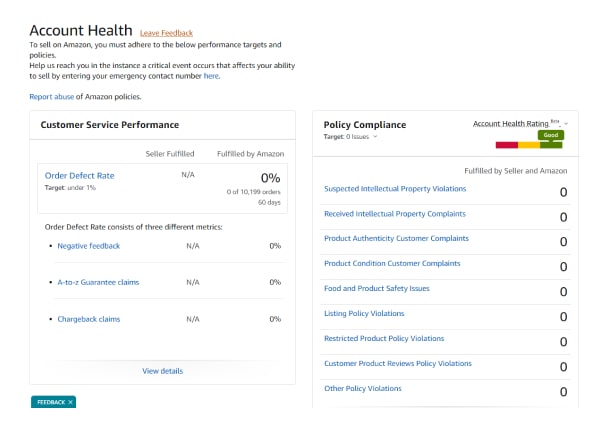Open Product Authenticity Customer Complaints

pos(398,238)
